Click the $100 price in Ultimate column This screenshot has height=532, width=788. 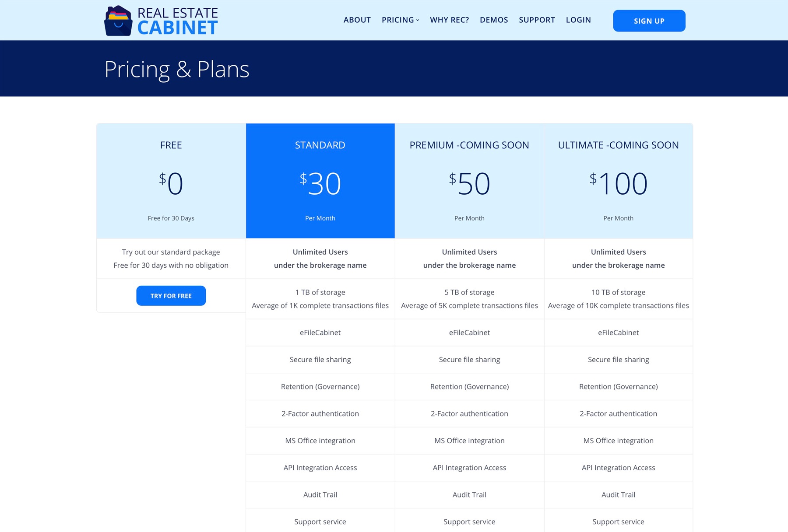[x=618, y=182]
